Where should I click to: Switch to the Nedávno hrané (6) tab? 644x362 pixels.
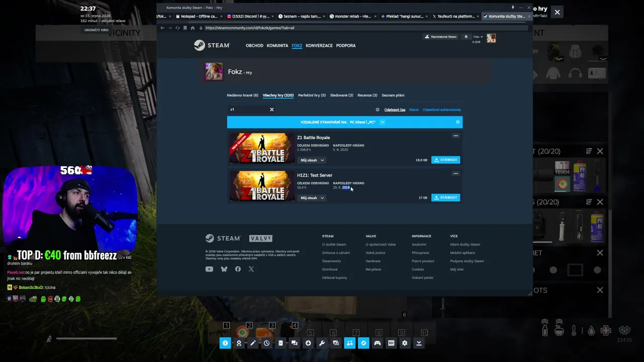click(x=243, y=95)
